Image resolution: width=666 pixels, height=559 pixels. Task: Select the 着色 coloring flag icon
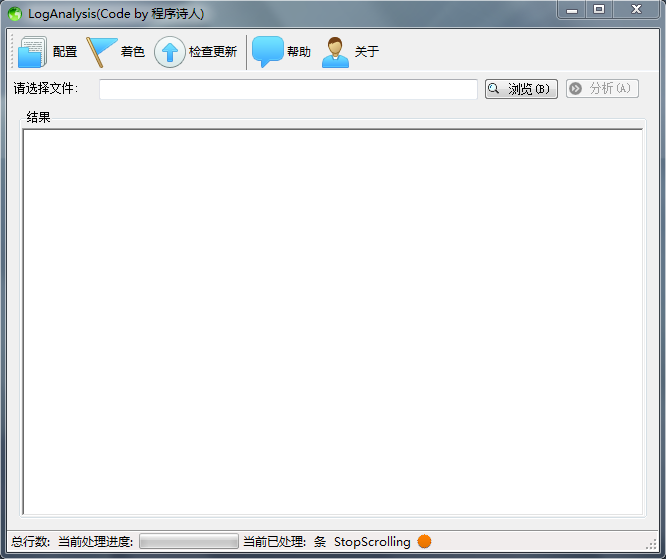pos(102,52)
